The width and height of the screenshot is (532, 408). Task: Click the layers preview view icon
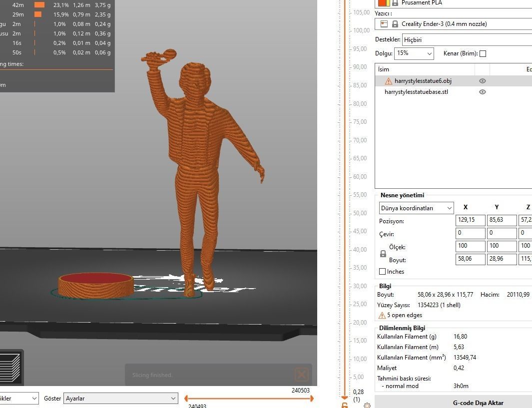click(10, 368)
